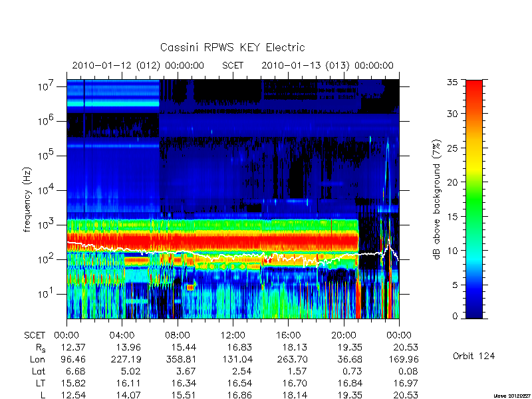Viewport: 532px width, 399px height.
Task: Click the 'dB above background (7%)' label
Action: pos(437,199)
